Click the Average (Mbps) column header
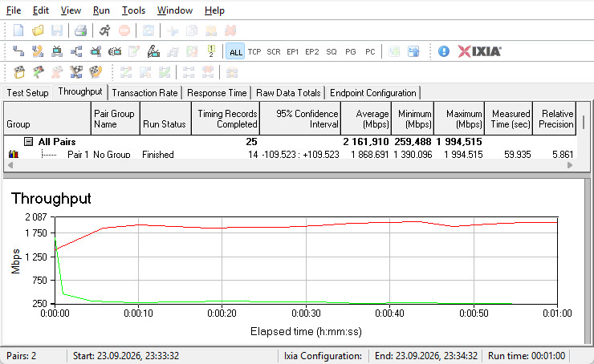594x364 pixels. [366, 119]
